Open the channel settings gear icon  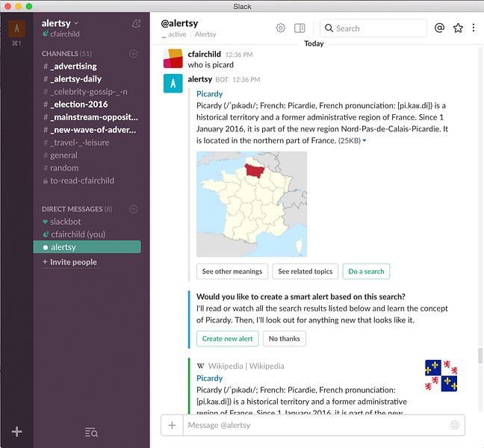click(280, 28)
